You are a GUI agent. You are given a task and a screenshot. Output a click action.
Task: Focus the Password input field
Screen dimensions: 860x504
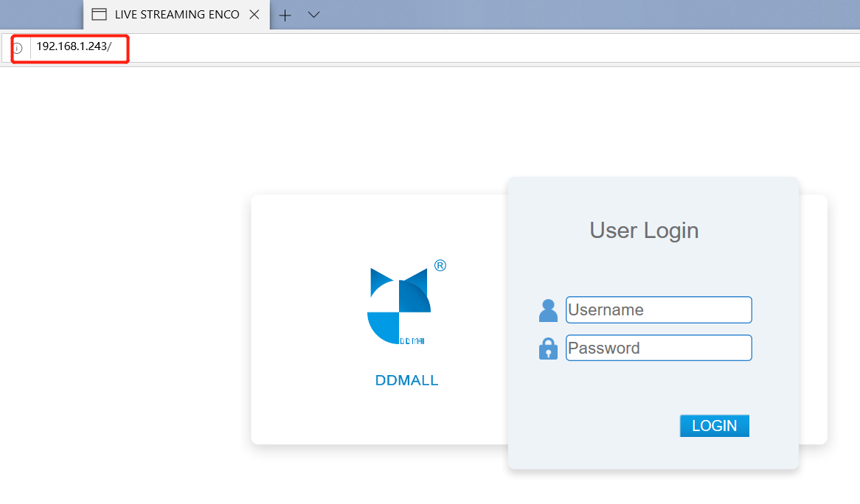point(659,348)
